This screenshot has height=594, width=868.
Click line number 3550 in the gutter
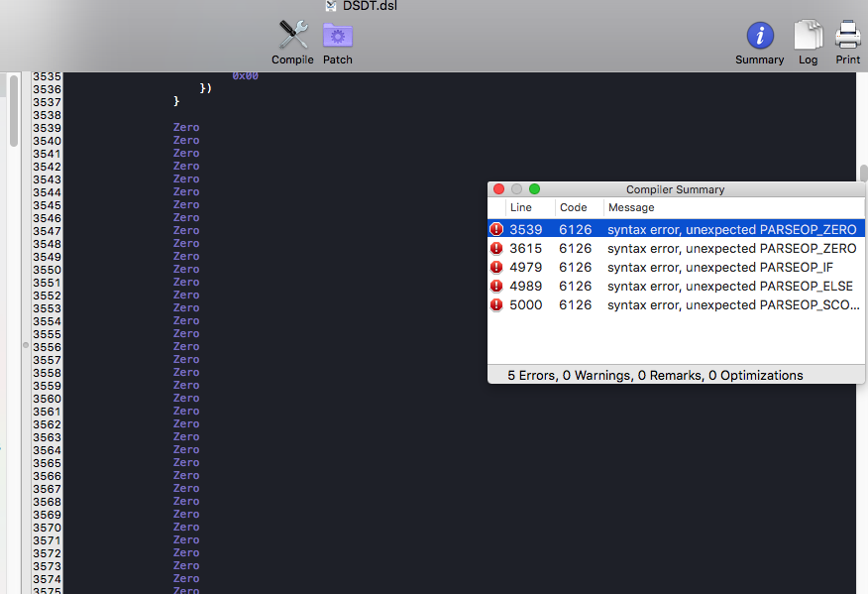[47, 270]
